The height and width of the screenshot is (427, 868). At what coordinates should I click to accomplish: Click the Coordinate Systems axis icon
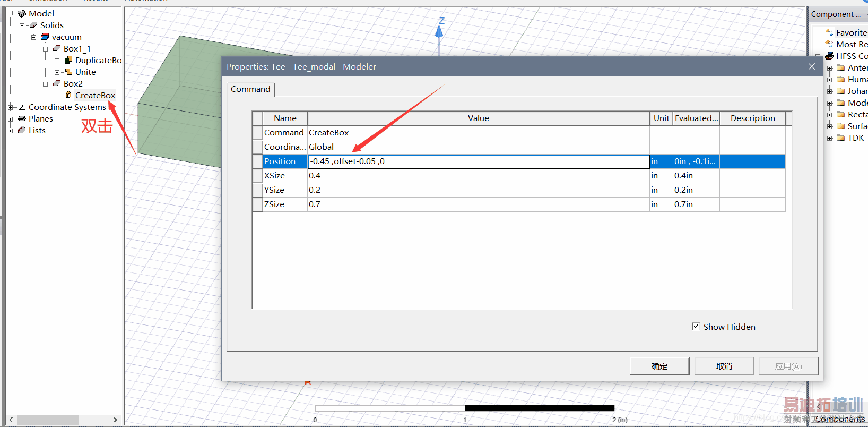click(22, 107)
